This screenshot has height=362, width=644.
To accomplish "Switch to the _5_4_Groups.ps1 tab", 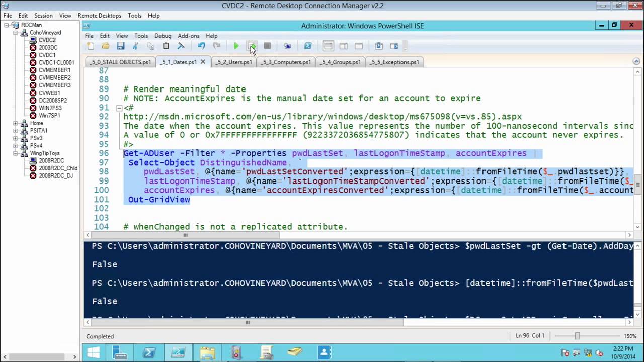I will click(x=341, y=62).
